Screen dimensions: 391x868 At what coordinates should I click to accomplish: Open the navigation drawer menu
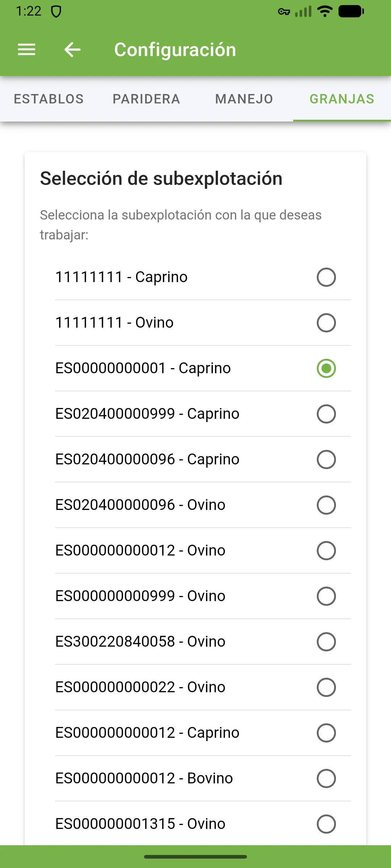click(26, 50)
